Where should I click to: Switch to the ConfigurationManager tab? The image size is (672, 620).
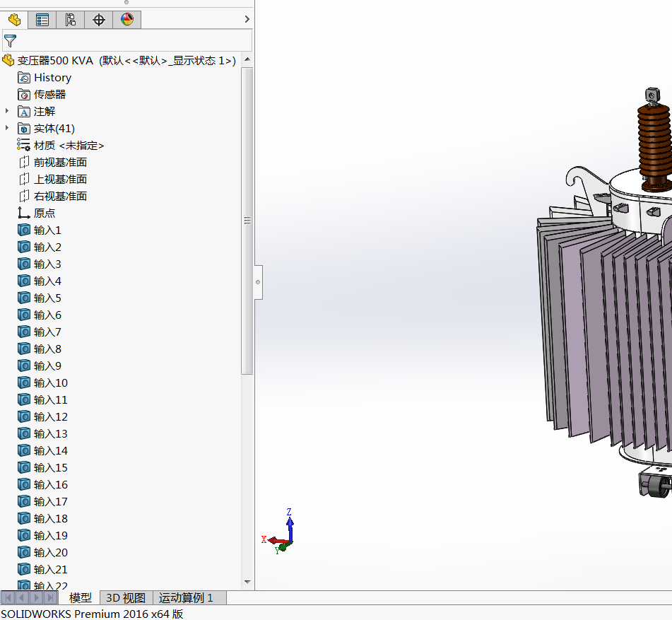71,20
